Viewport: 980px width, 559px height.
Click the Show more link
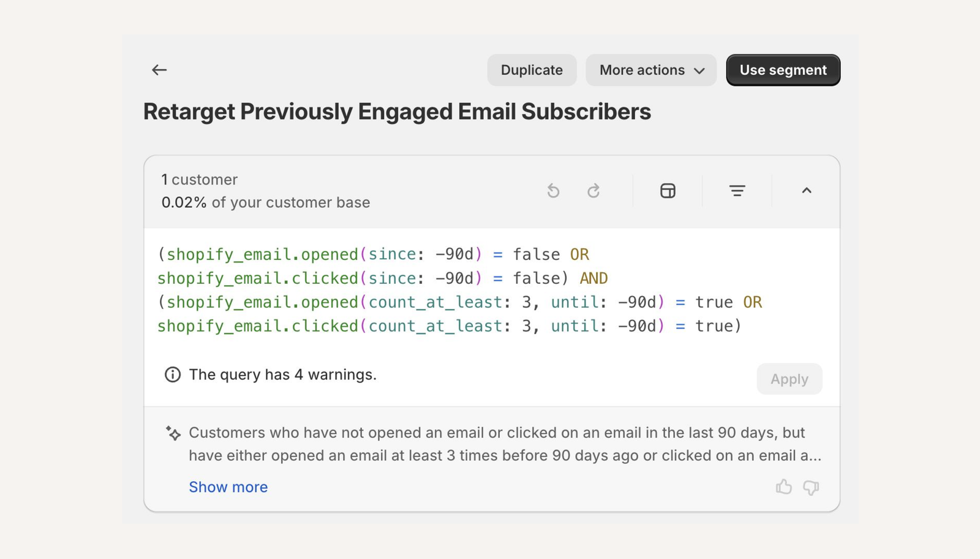tap(228, 487)
